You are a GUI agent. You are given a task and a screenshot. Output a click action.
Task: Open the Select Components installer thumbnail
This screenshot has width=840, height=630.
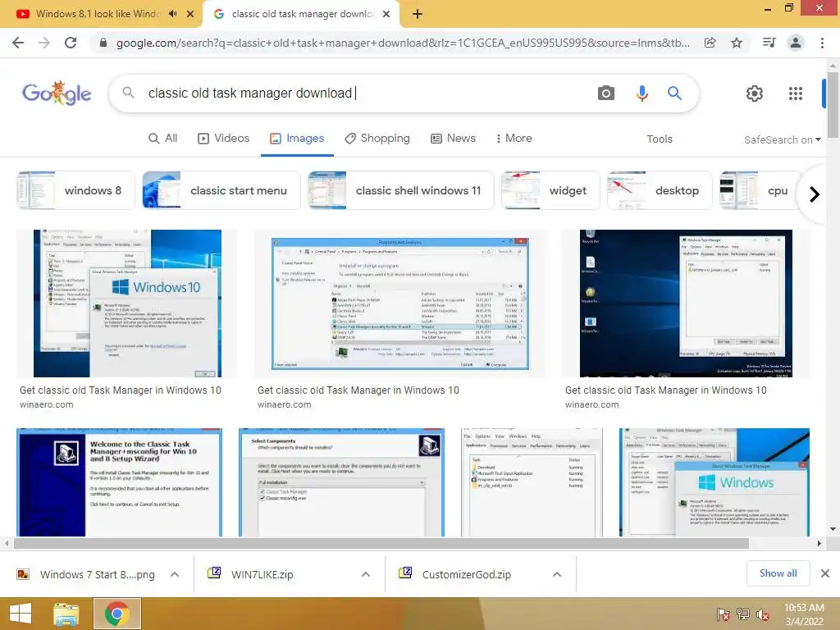[341, 482]
